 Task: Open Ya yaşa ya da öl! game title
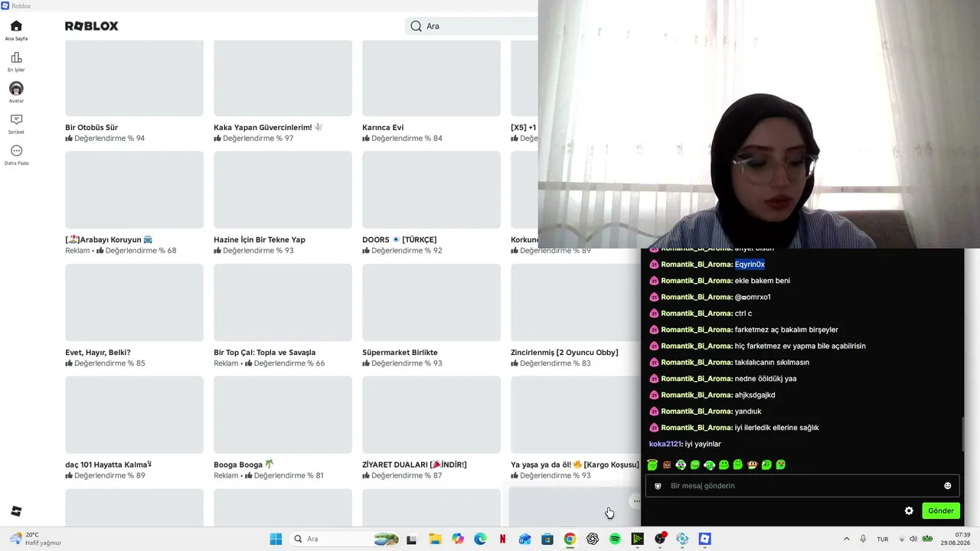pyautogui.click(x=574, y=465)
